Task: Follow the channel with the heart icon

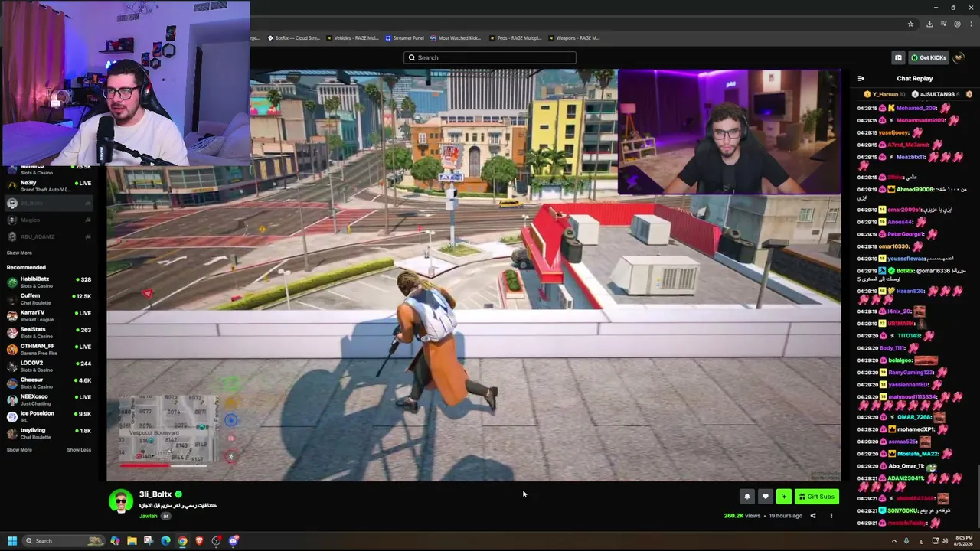Action: [765, 497]
